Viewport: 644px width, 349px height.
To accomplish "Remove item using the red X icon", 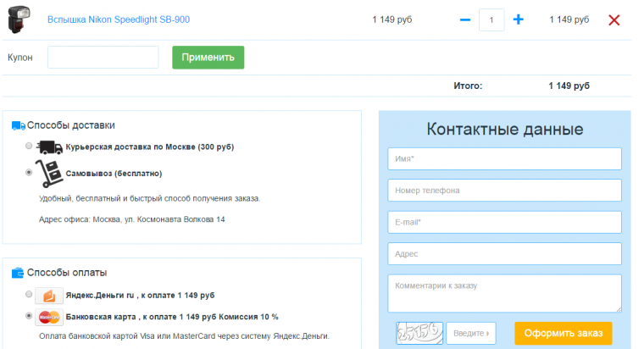I will click(614, 19).
